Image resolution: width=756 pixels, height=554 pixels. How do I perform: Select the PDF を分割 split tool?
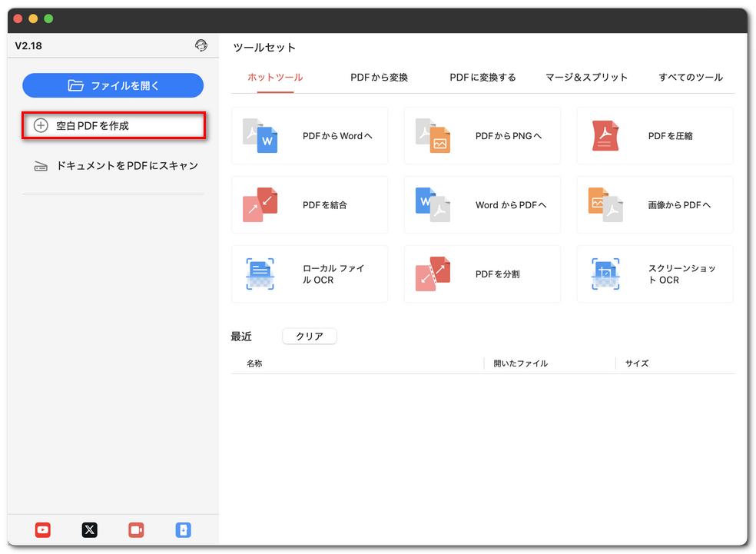point(482,274)
